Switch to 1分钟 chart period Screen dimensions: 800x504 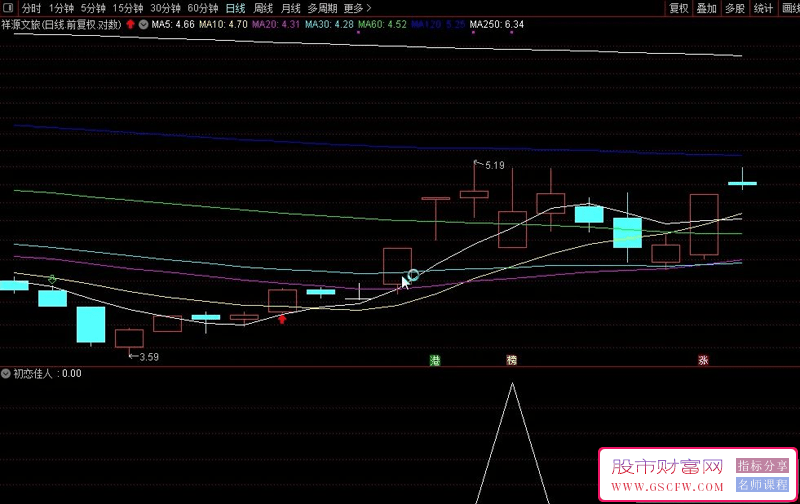point(61,8)
